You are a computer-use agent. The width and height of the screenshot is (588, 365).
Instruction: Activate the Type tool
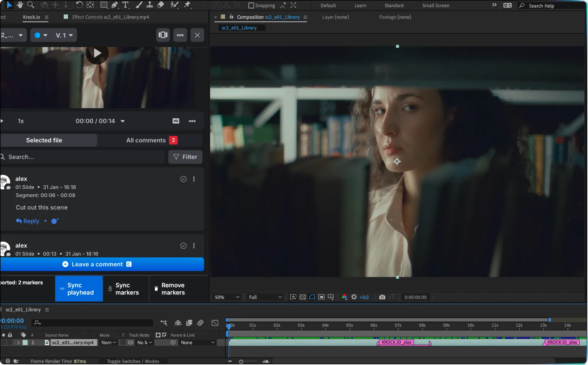[126, 5]
